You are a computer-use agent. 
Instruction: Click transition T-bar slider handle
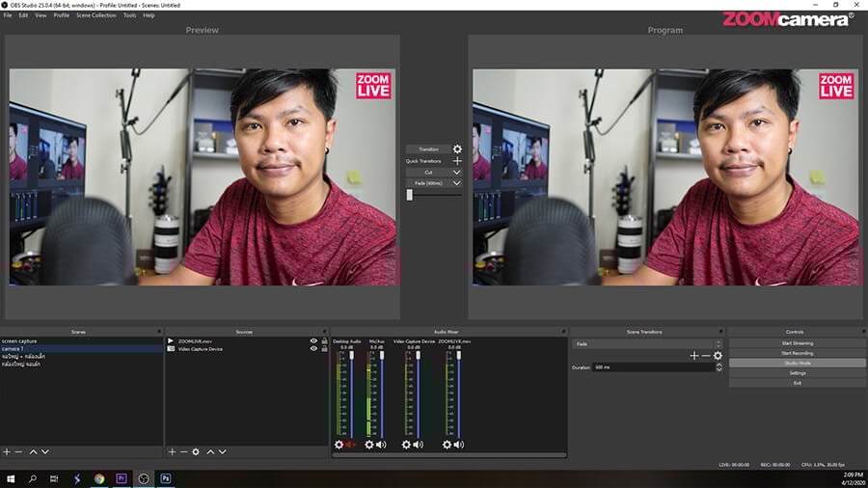pos(410,195)
